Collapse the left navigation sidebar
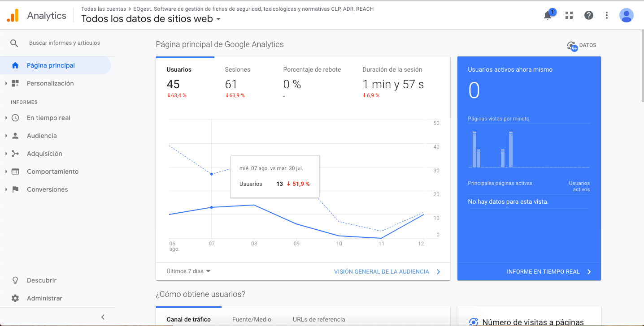 click(102, 317)
